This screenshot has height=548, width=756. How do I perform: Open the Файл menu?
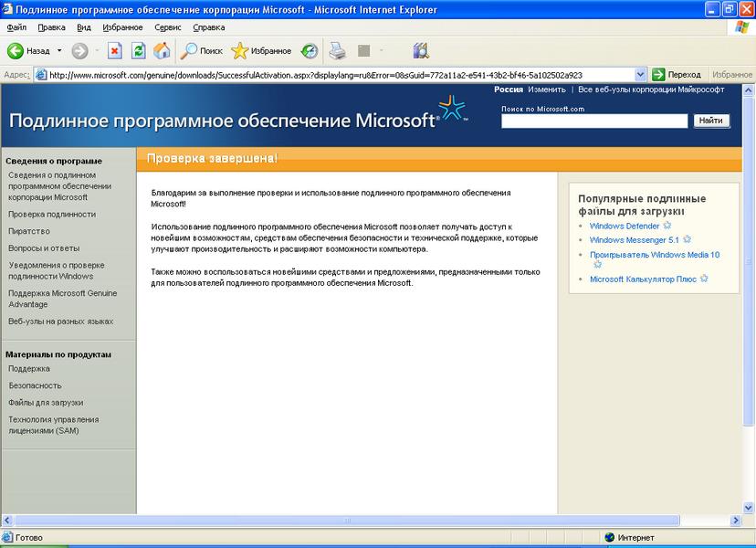tap(16, 27)
